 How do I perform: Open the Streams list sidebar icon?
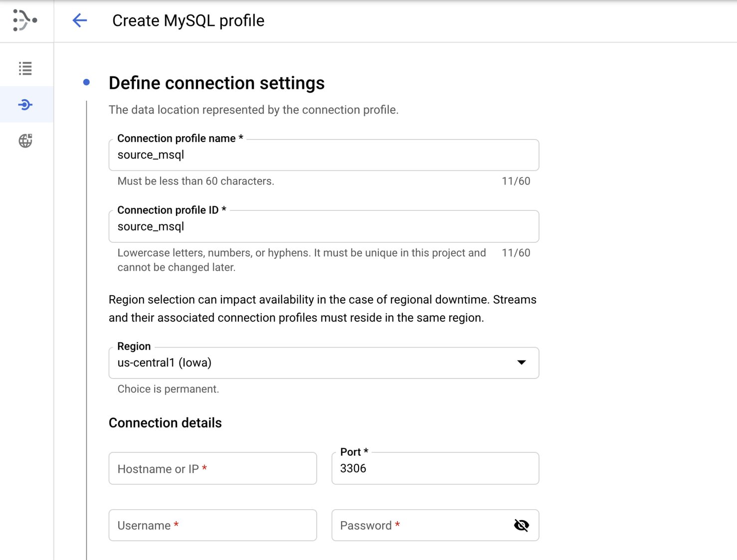(25, 68)
